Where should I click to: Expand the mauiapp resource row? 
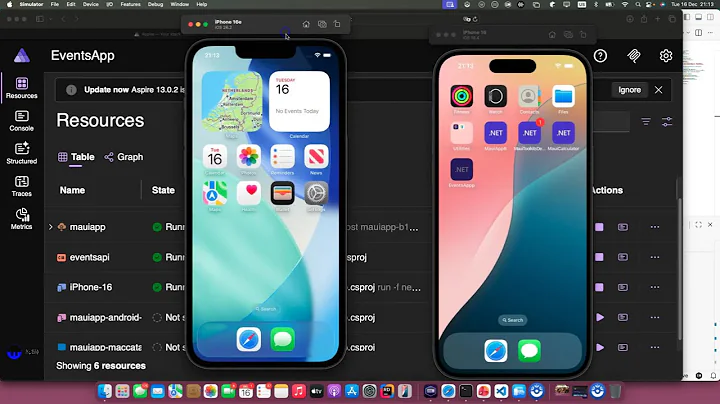51,227
